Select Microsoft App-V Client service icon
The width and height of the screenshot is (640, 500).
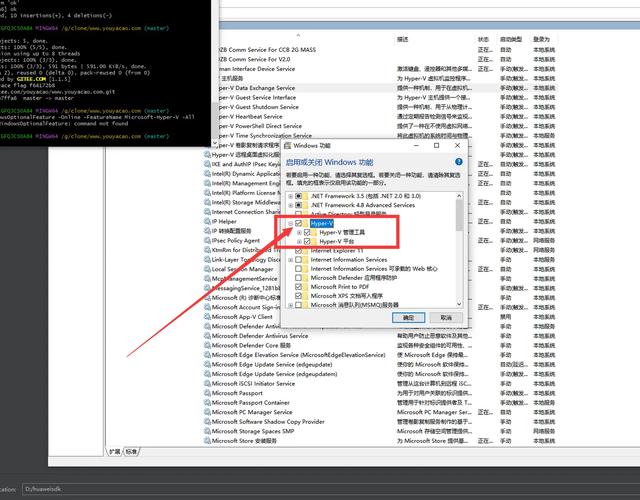pyautogui.click(x=207, y=317)
